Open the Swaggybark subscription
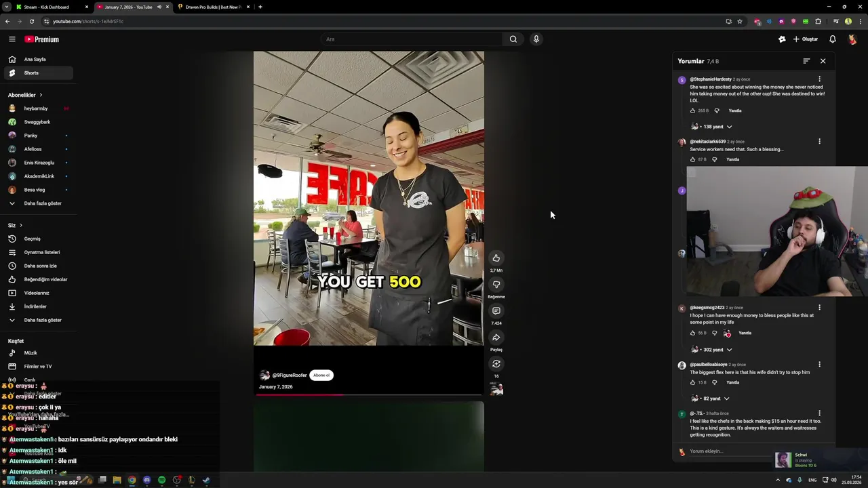The image size is (868, 488). pos(39,122)
